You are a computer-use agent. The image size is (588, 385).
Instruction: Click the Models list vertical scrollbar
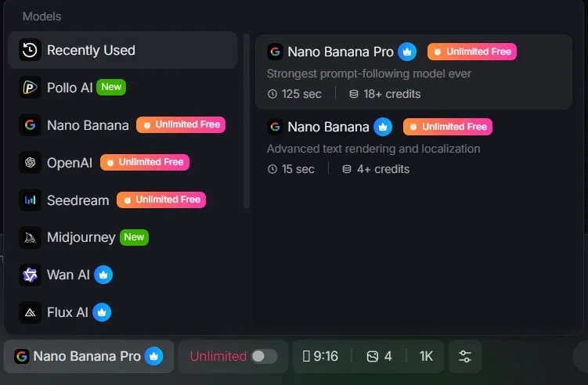(x=247, y=121)
